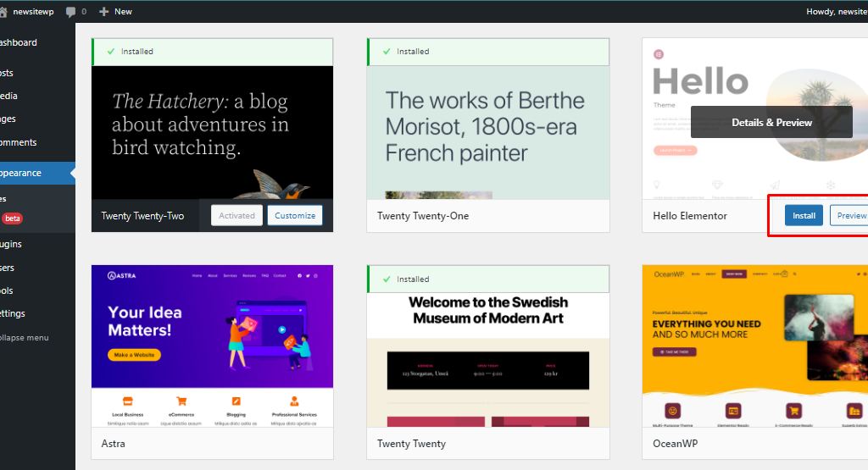868x470 pixels.
Task: Open the newsitewp site link
Action: (33, 12)
